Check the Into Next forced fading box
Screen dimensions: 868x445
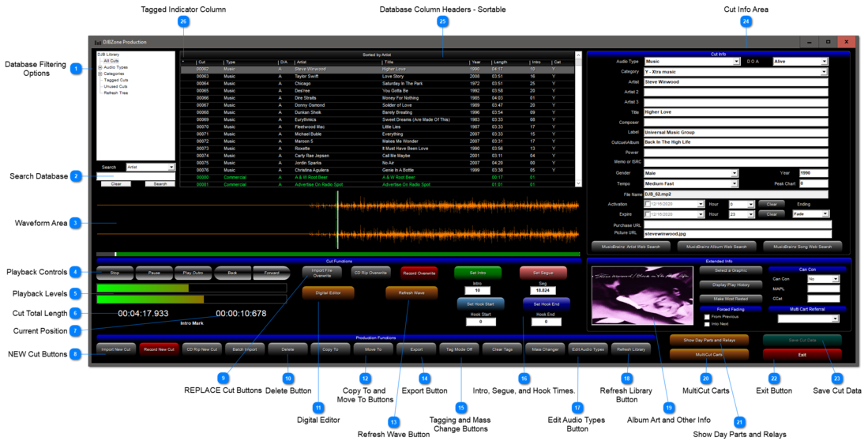point(707,323)
